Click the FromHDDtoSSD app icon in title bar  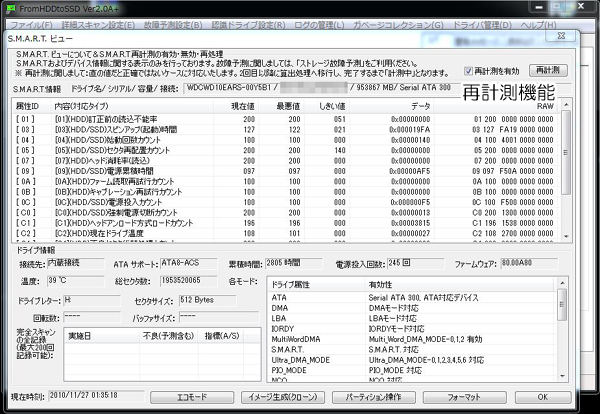tap(10, 8)
